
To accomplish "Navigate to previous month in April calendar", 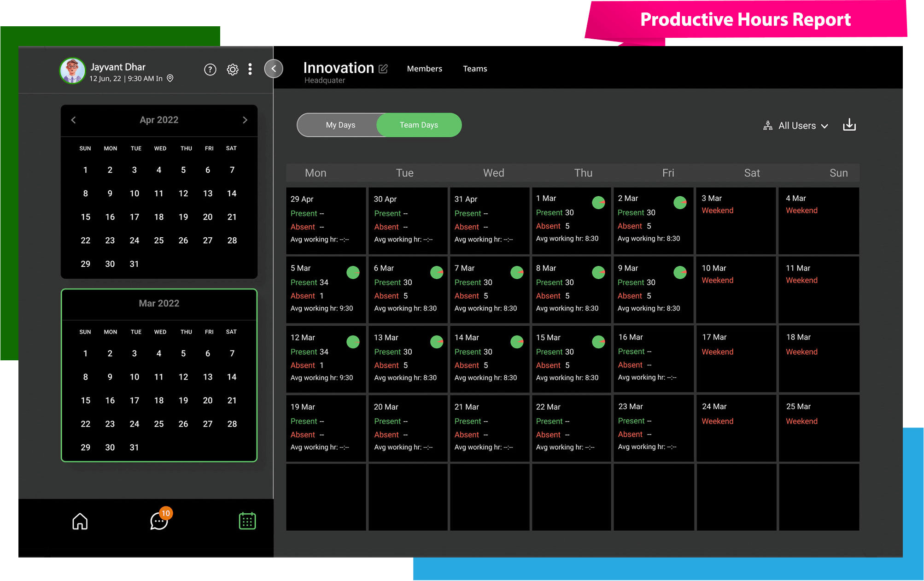I will (74, 120).
